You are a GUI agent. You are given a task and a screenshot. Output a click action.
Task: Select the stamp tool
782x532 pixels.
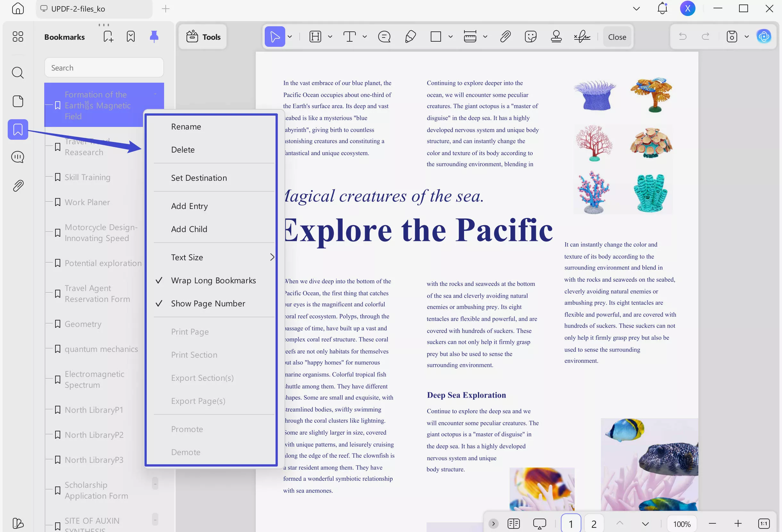pyautogui.click(x=556, y=36)
